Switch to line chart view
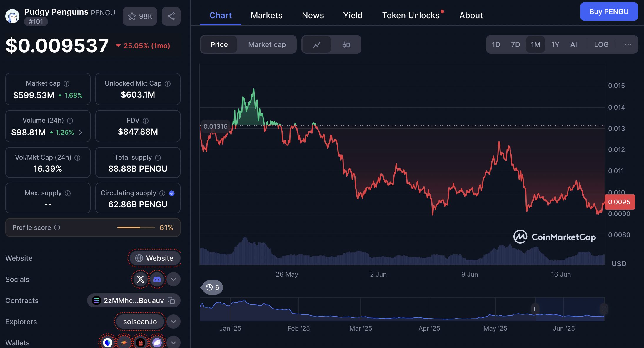The height and width of the screenshot is (348, 644). point(317,45)
